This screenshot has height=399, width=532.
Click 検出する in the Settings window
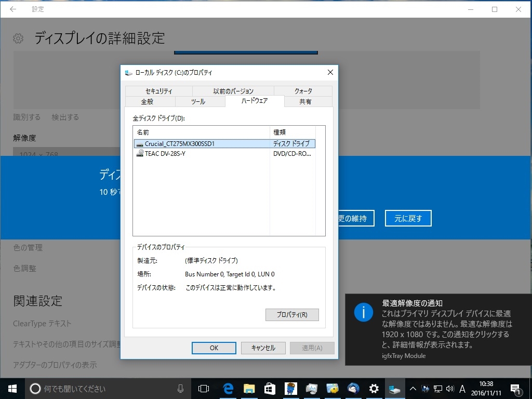coord(65,117)
